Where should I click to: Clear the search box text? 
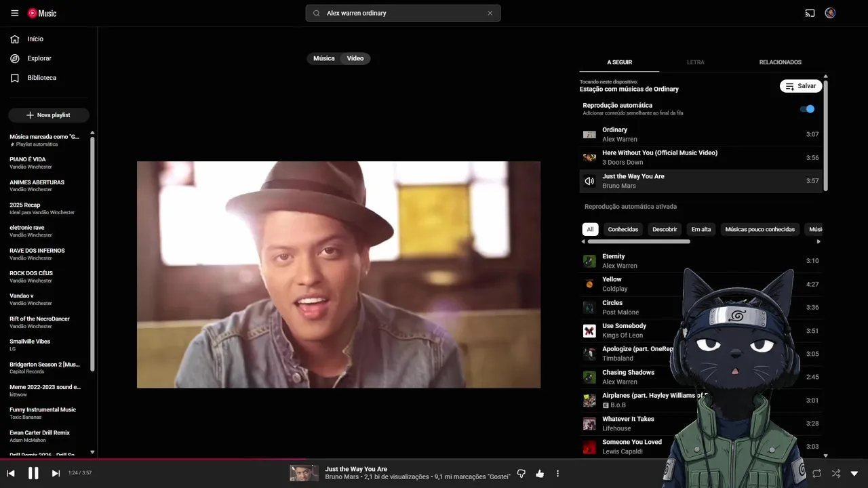490,13
